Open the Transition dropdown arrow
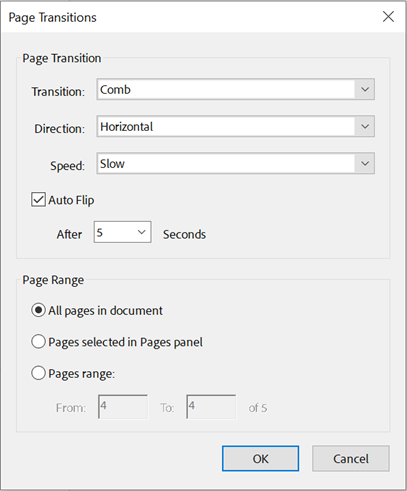407x491 pixels. tap(365, 89)
